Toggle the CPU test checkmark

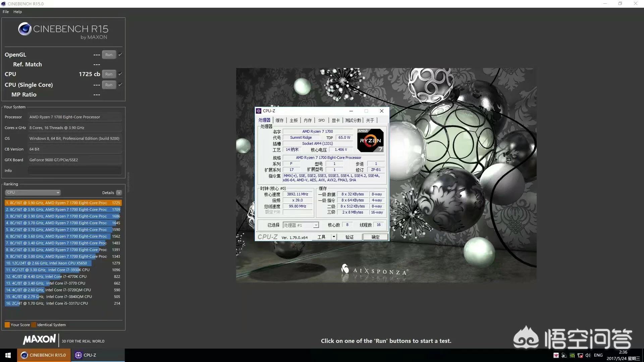120,74
